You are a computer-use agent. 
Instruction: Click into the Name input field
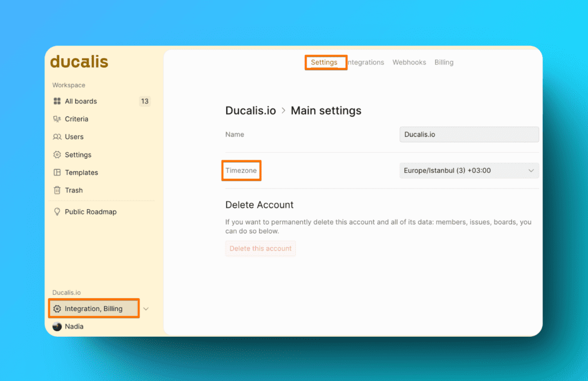click(x=469, y=134)
